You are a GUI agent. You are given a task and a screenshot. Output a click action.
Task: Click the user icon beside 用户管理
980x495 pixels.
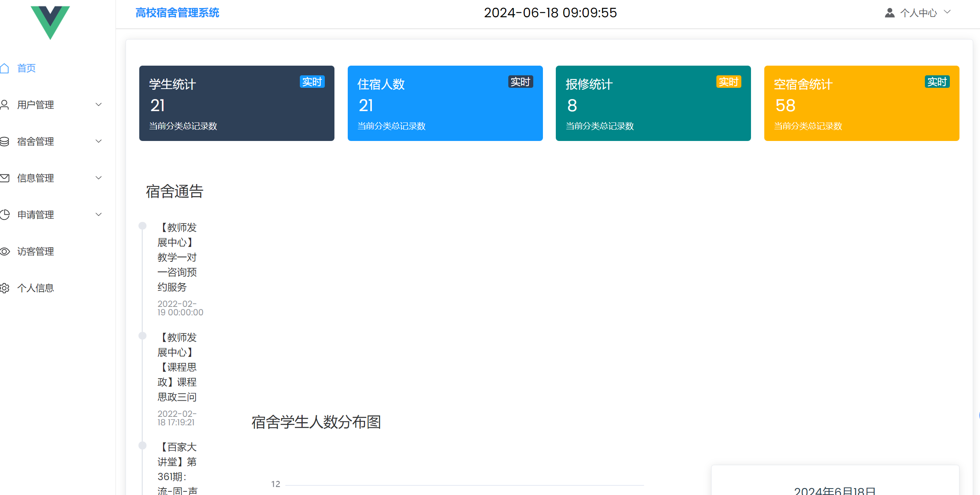(x=6, y=105)
